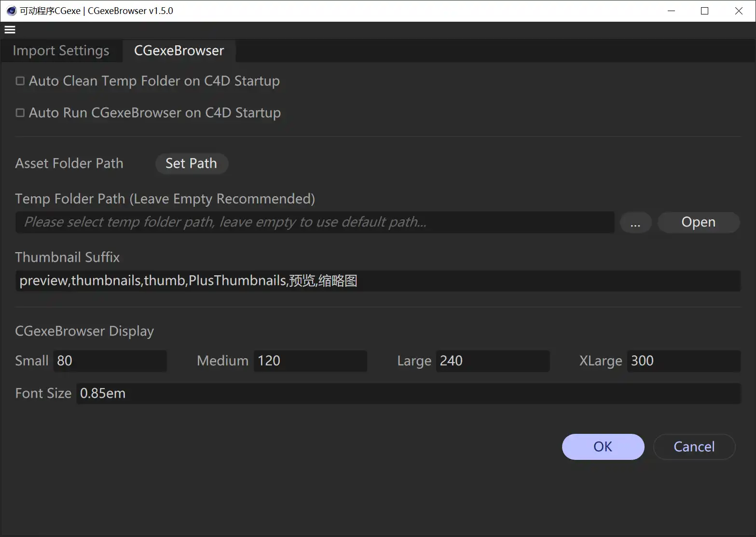Click the Asset Folder Path label
Viewport: 756px width, 537px height.
click(69, 163)
